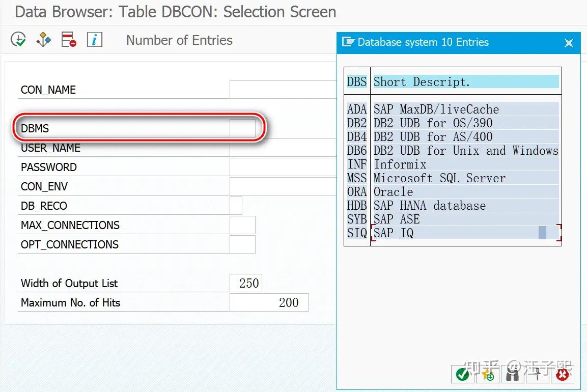Click the USER_NAME input field
587x392 pixels.
283,148
